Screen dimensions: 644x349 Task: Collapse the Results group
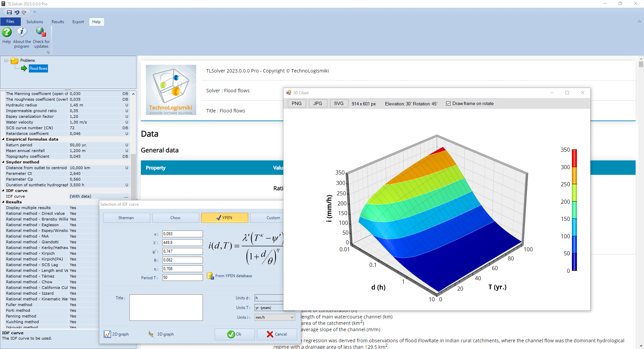pyautogui.click(x=3, y=202)
